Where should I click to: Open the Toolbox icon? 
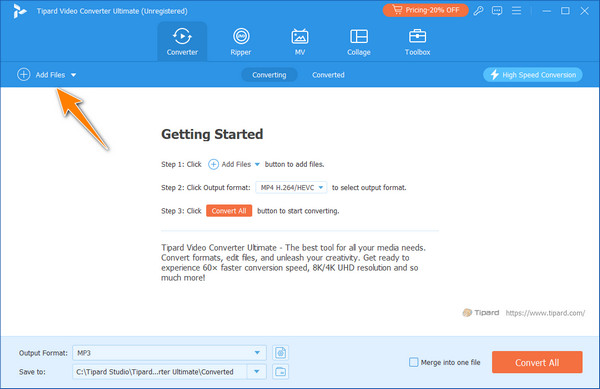(417, 37)
